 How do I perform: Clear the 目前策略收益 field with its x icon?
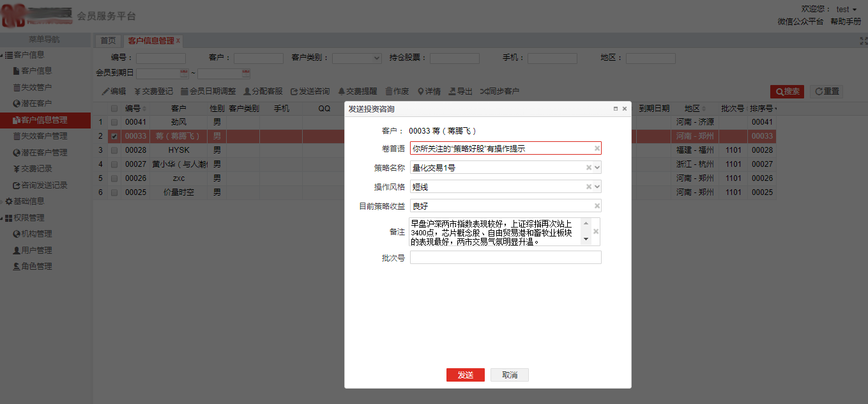(597, 206)
